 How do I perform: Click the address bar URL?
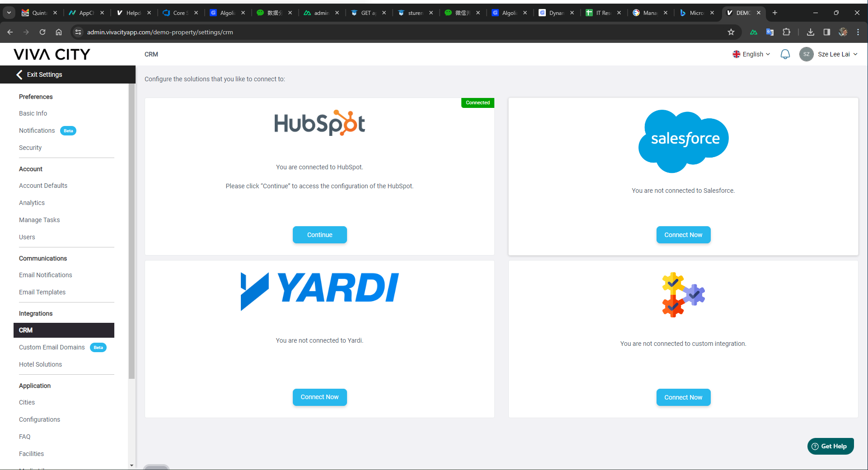click(160, 32)
